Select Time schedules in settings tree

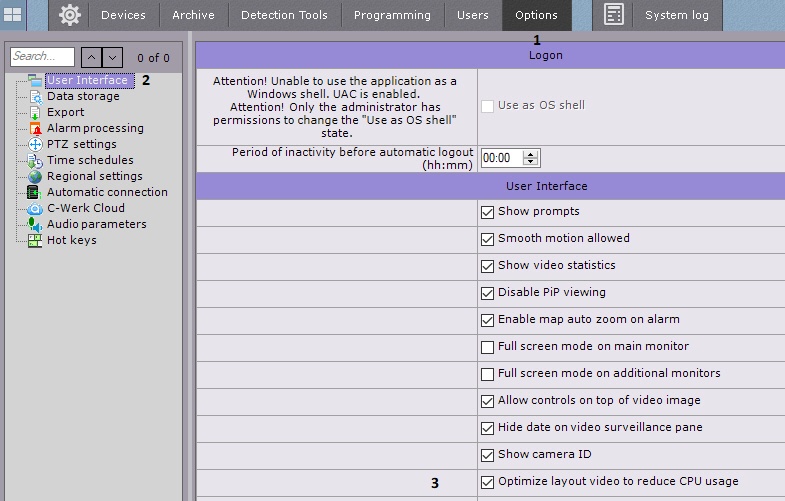point(90,160)
